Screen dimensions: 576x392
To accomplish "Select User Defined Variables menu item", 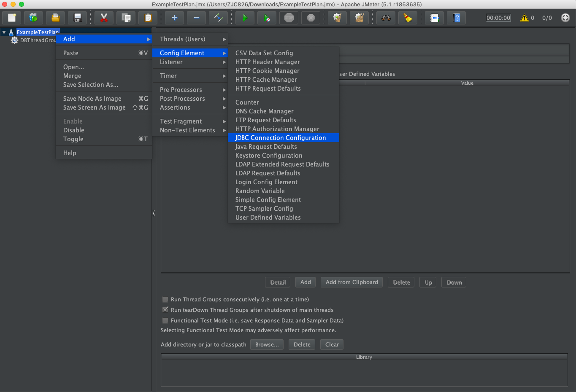I will click(x=284, y=217).
